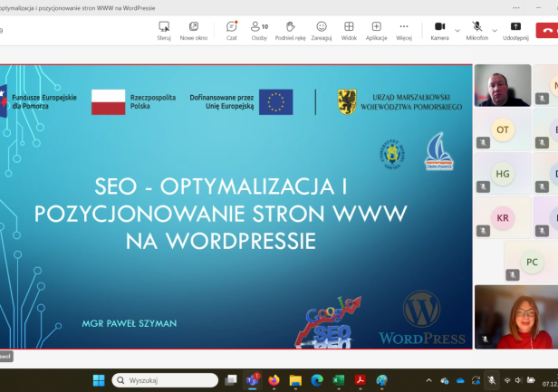558x392 pixels.
Task: Open the Zareaguj reactions menu
Action: (x=322, y=31)
